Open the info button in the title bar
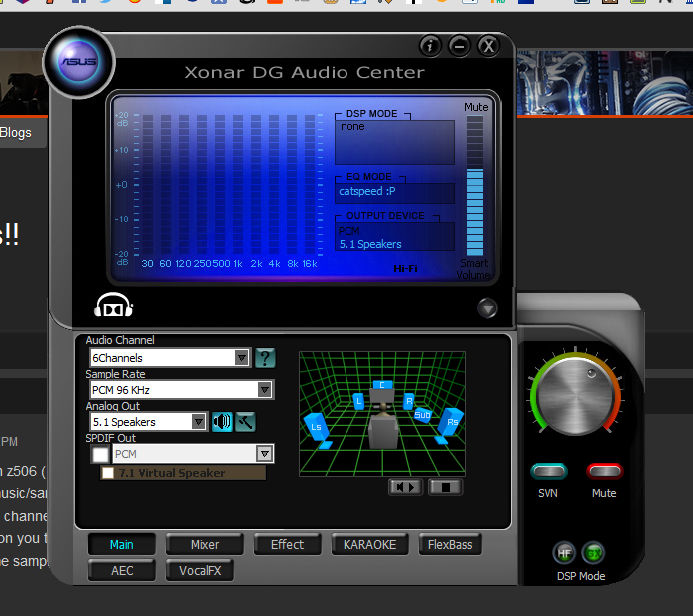The image size is (693, 616). click(x=430, y=46)
